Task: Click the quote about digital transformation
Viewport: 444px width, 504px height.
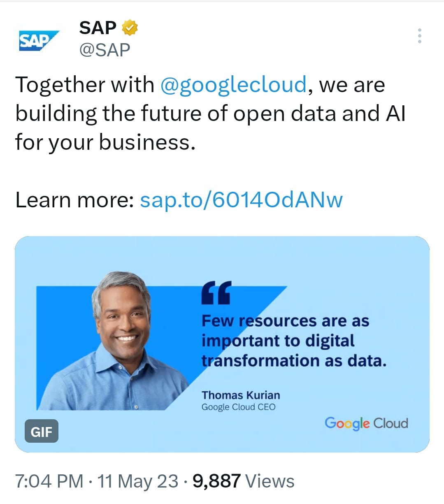Action: 294,341
